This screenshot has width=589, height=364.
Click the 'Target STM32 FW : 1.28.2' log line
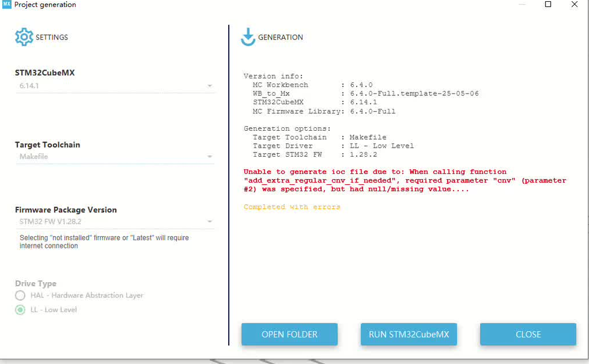pyautogui.click(x=315, y=154)
